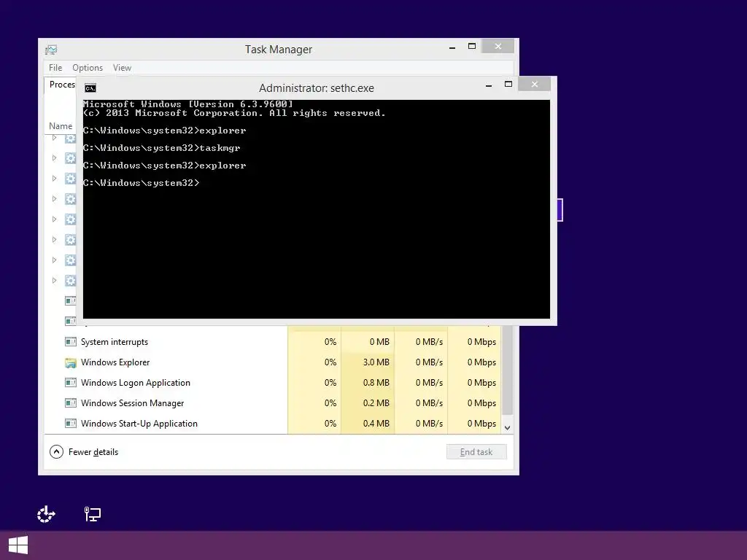
Task: Click the 0.2 MB memory value
Action: pyautogui.click(x=376, y=403)
